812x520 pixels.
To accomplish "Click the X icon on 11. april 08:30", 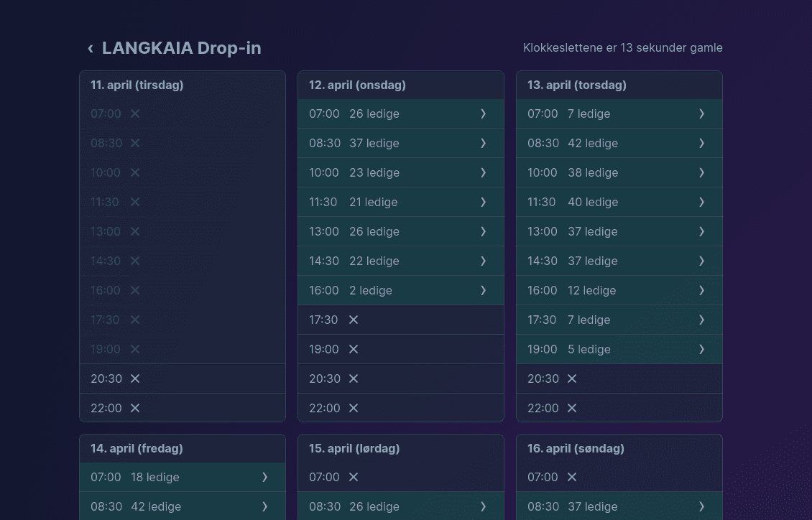I will [x=135, y=144].
